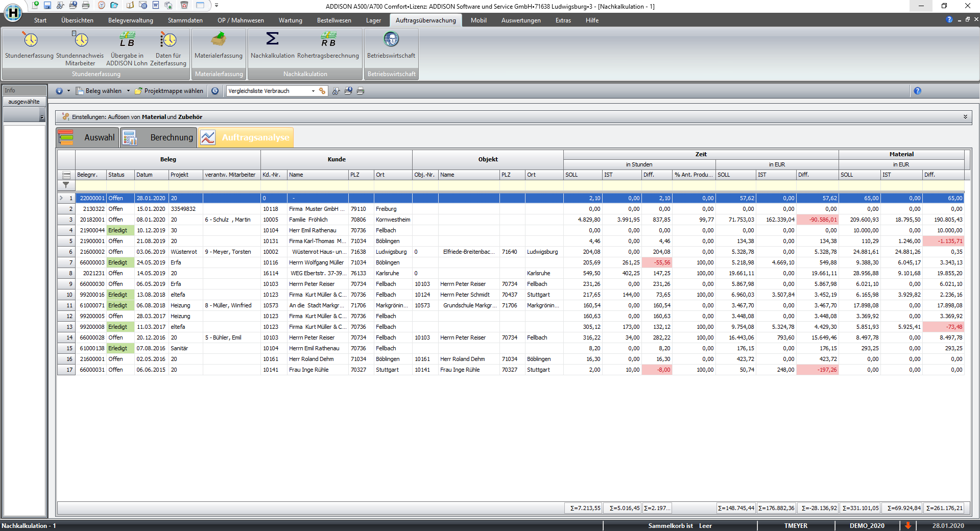Expand row 1 of the order grid

click(x=61, y=198)
